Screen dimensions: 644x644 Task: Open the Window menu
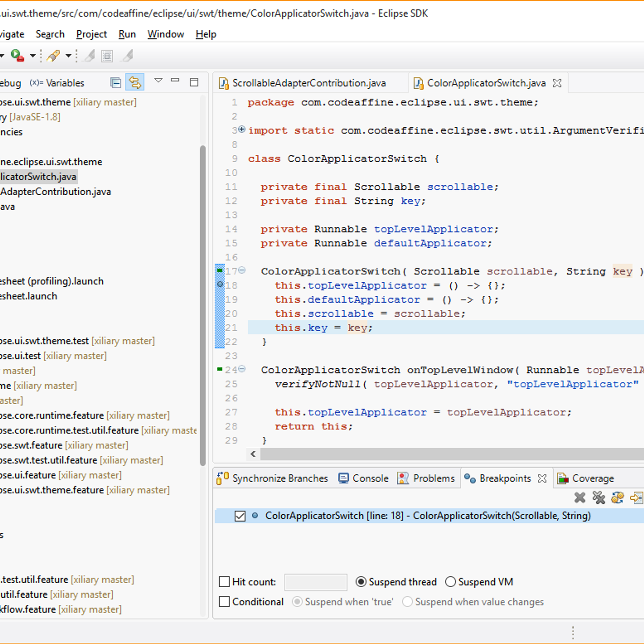[166, 34]
